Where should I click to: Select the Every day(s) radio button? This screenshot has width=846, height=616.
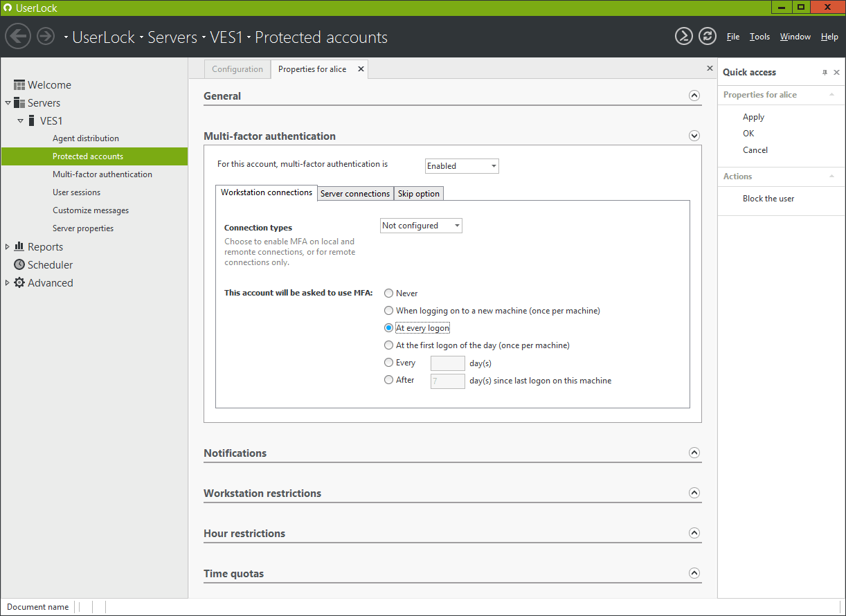point(388,363)
